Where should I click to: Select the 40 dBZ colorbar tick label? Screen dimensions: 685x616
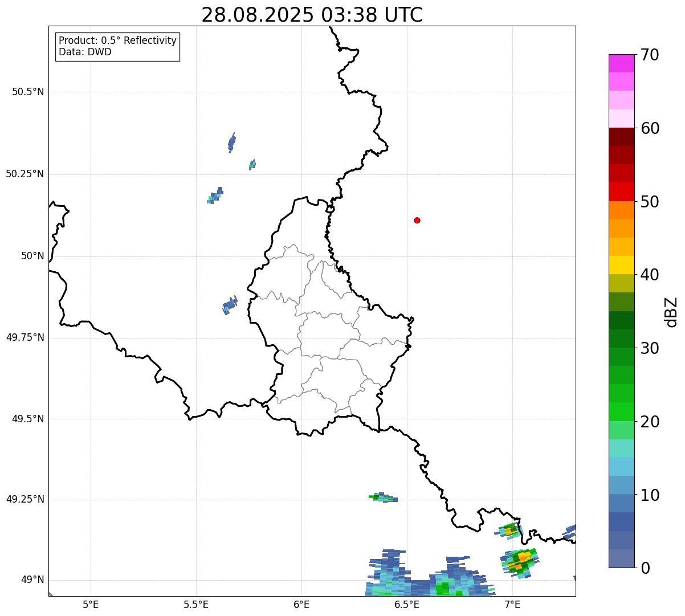pos(649,275)
